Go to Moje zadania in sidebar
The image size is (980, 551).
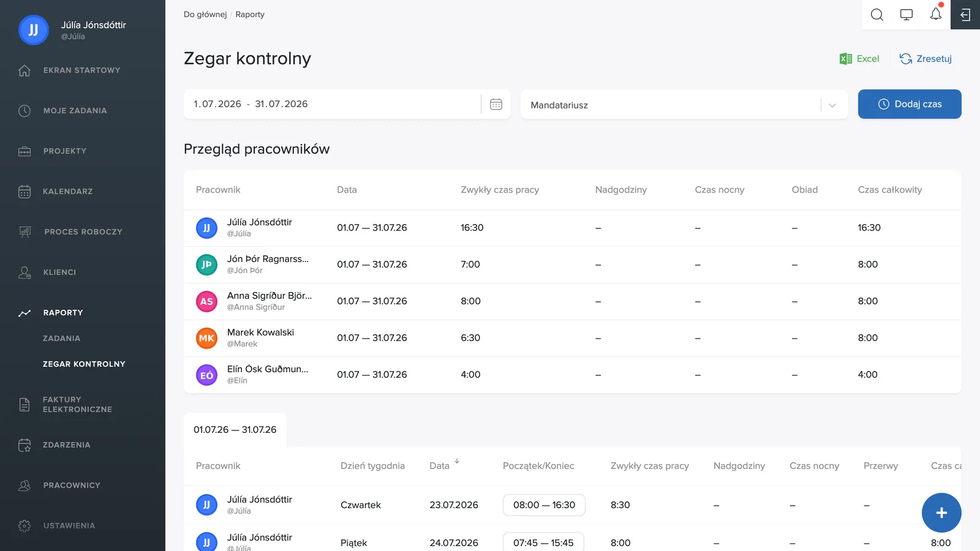pyautogui.click(x=75, y=111)
